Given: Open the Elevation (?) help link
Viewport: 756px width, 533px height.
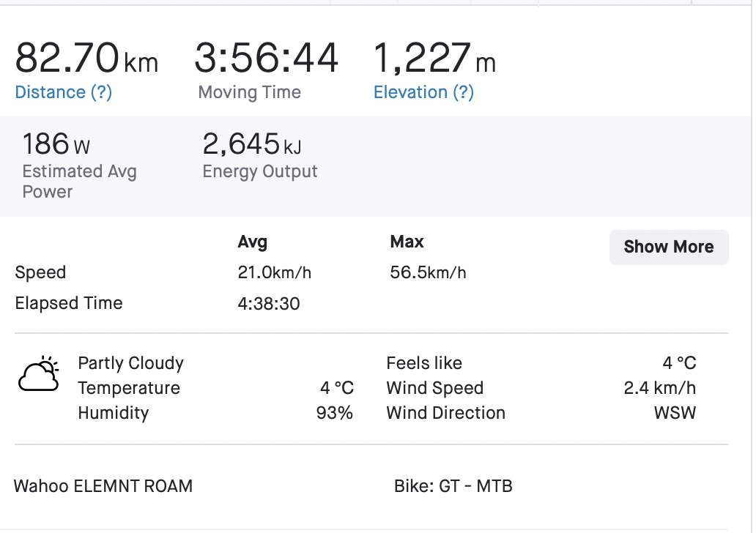Looking at the screenshot, I should coord(424,92).
